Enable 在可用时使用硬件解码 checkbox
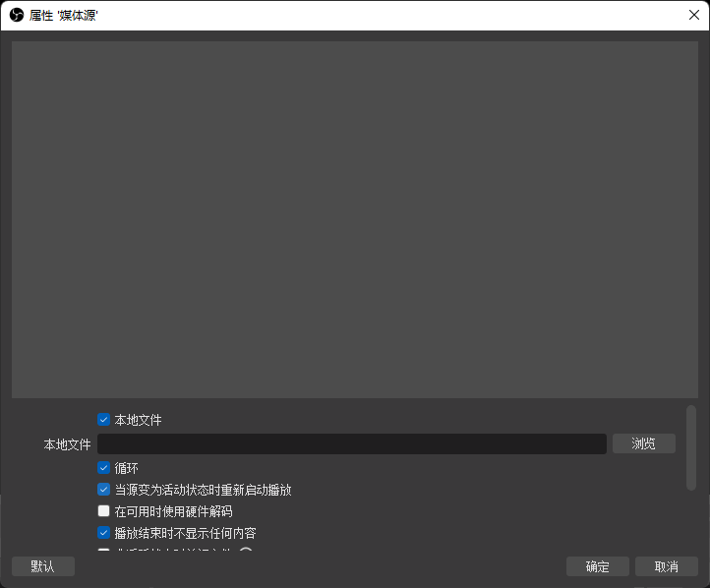 pyautogui.click(x=104, y=511)
